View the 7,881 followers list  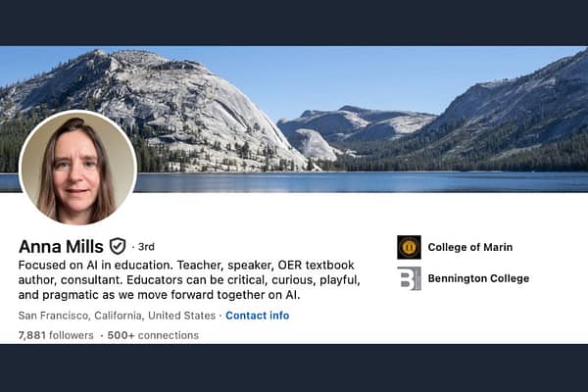click(56, 335)
